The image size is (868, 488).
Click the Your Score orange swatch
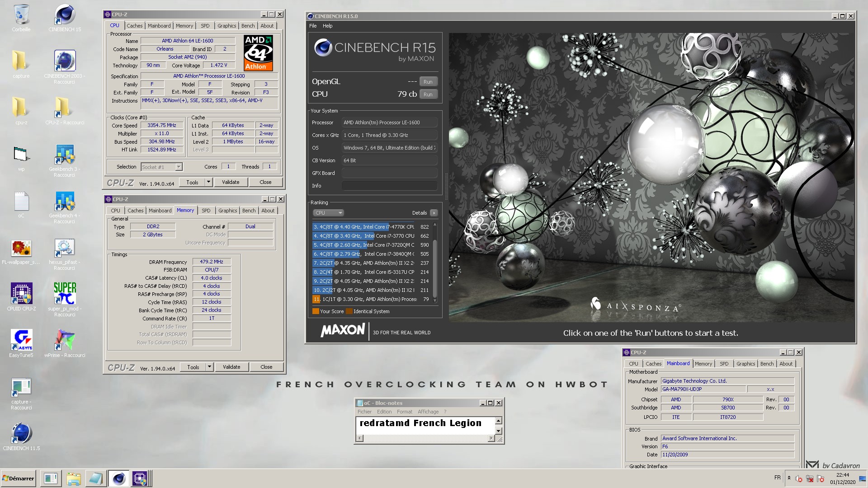click(x=316, y=311)
